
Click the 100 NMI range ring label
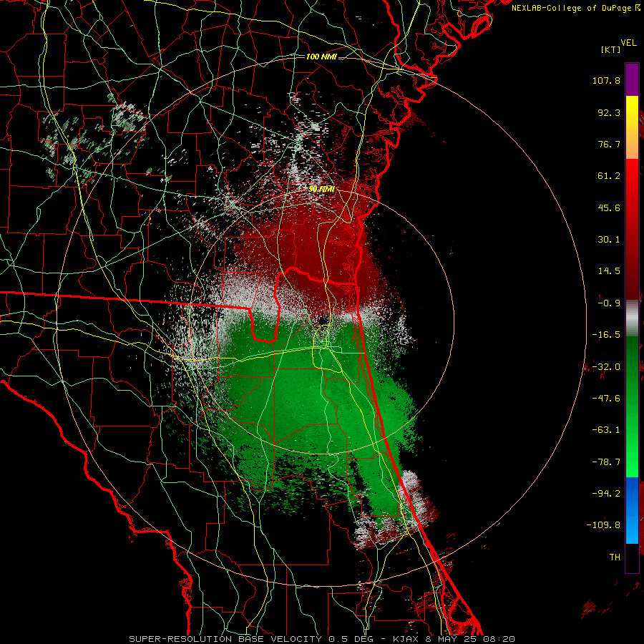[321, 57]
